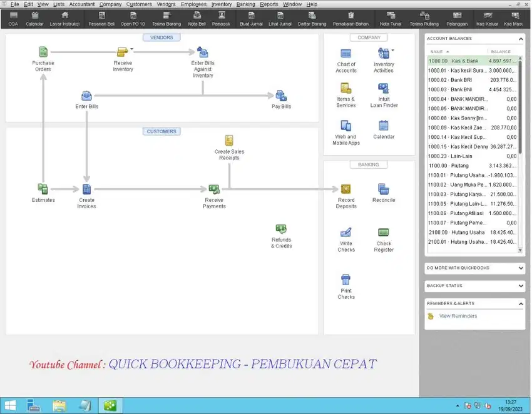Open the dropdown arrow beside Inventory Activities
The height and width of the screenshot is (414, 532).
click(393, 50)
